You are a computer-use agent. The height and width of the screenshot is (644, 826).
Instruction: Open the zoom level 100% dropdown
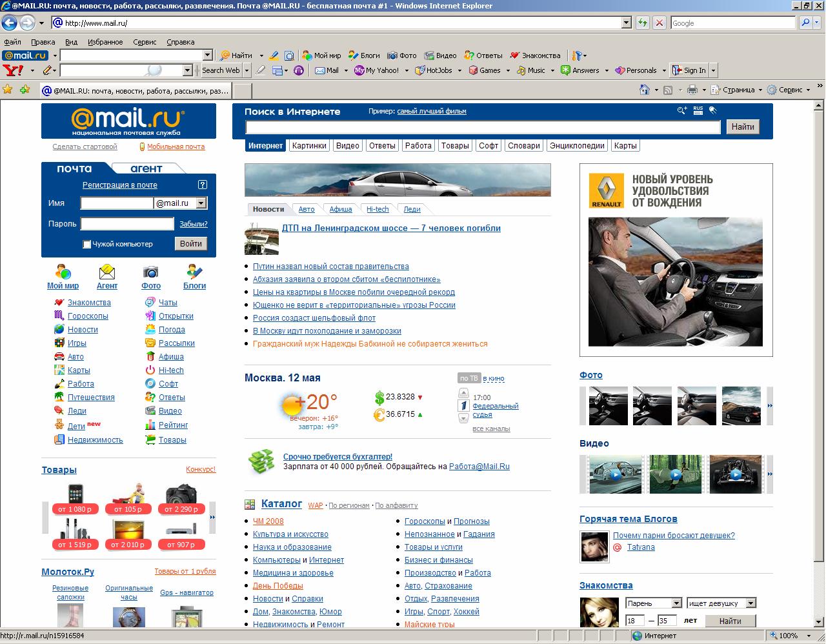pos(810,636)
